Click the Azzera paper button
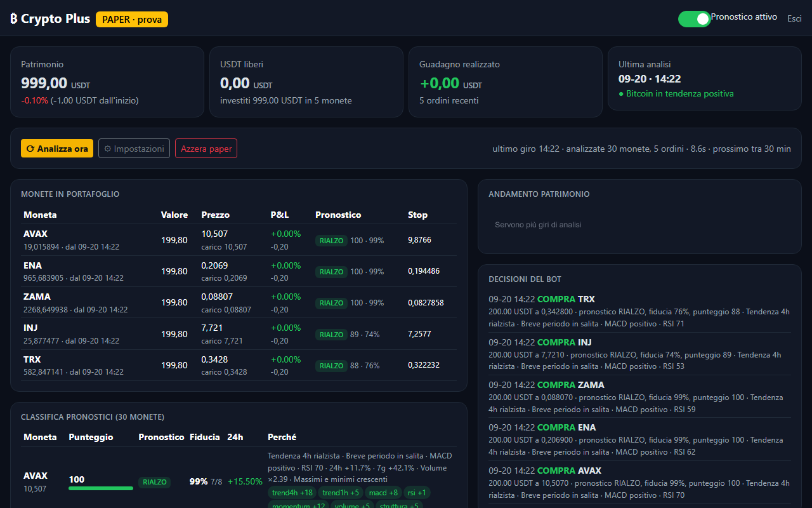The width and height of the screenshot is (812, 508). 206,149
